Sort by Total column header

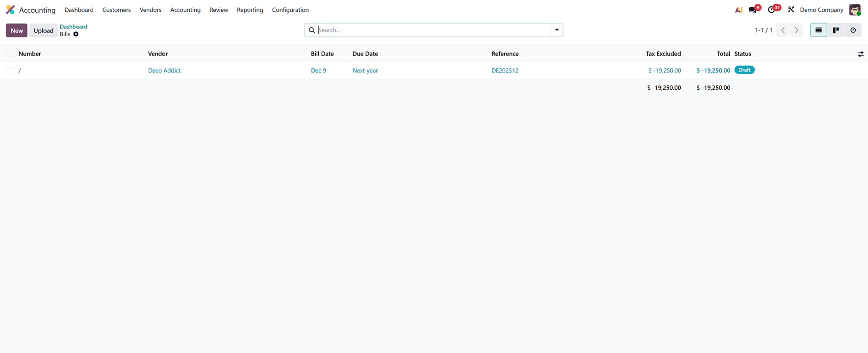click(723, 54)
